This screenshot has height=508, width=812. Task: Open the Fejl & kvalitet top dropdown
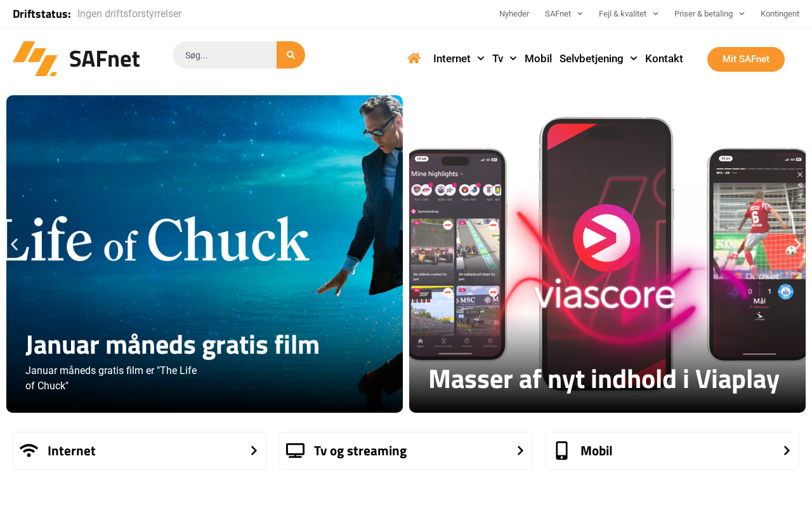click(629, 14)
